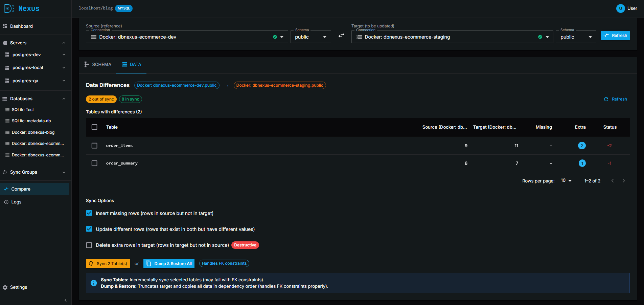
Task: Open Compare in the sidebar
Action: [x=21, y=189]
